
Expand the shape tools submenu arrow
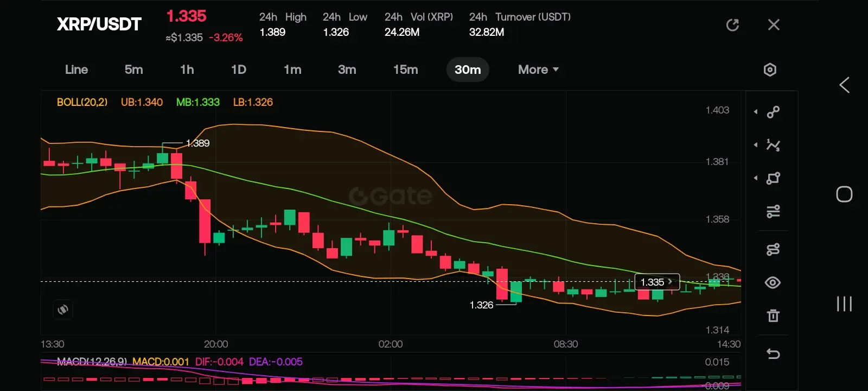(756, 178)
